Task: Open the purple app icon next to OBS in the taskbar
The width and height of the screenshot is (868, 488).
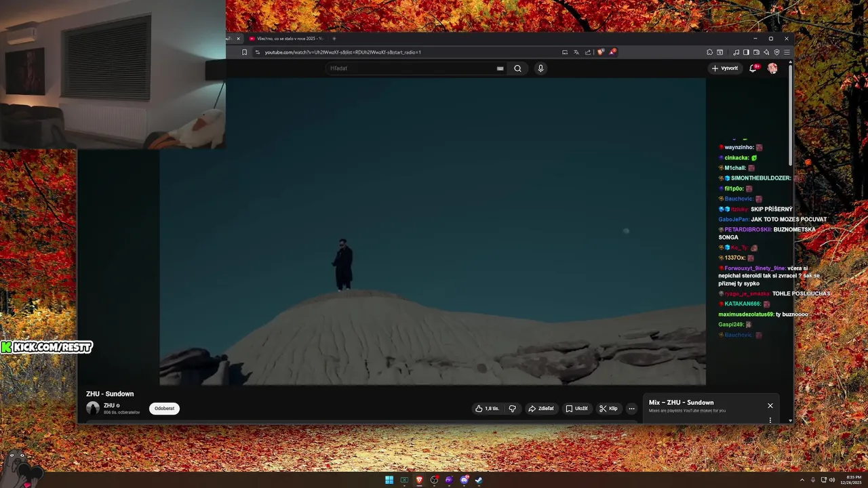Action: pos(449,480)
